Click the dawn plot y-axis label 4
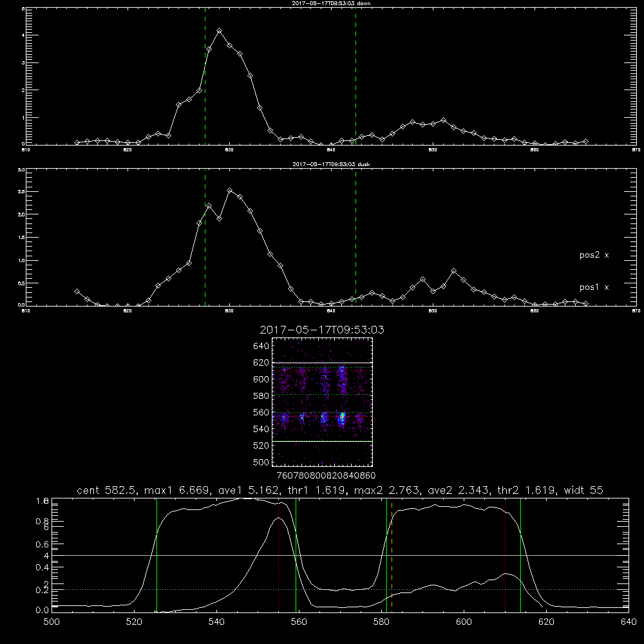This screenshot has height=644, width=644. [x=23, y=35]
